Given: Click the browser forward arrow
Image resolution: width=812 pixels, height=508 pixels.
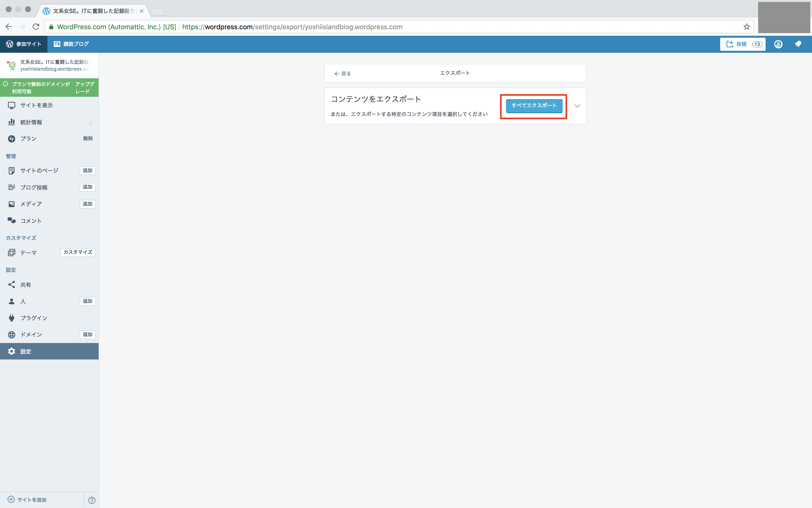Looking at the screenshot, I should click(22, 27).
